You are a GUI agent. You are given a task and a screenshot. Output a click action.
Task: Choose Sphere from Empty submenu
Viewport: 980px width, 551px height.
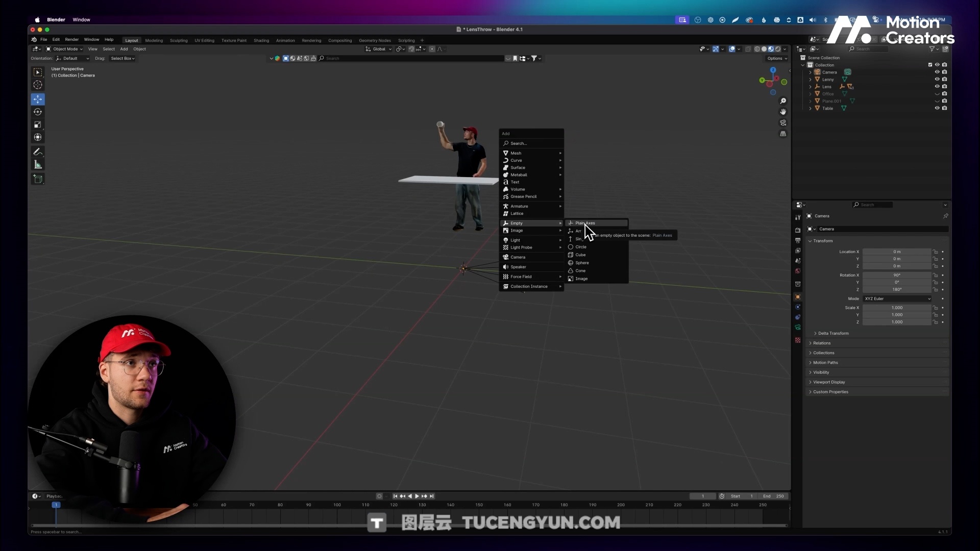pos(597,263)
